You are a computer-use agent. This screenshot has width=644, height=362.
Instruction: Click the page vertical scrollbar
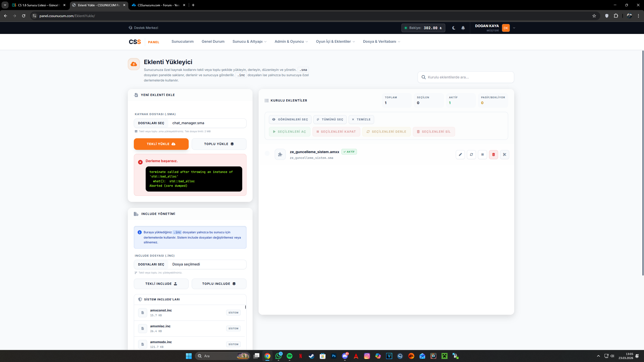tap(642, 163)
